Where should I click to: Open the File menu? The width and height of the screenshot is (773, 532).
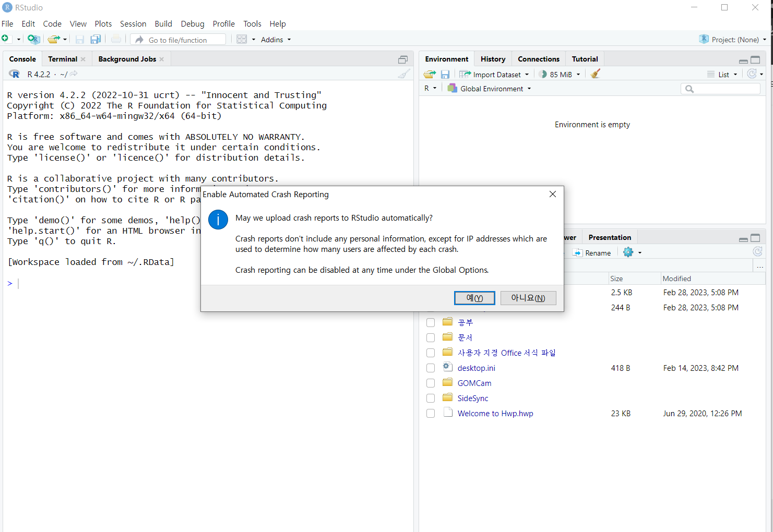7,24
